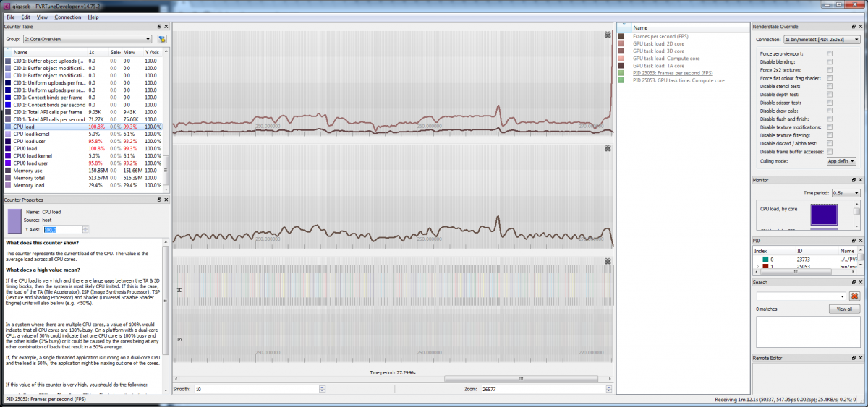Open the Culling mode dropdown
This screenshot has width=868, height=407.
tap(841, 161)
